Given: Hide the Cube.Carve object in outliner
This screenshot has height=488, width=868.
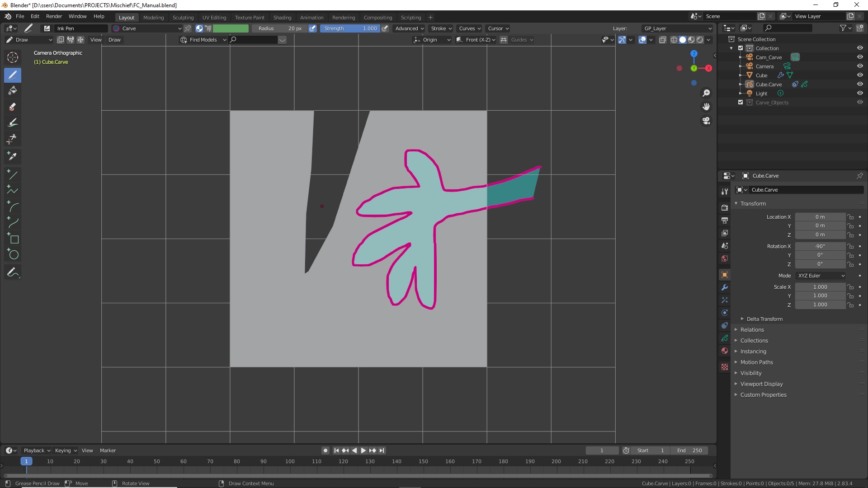Looking at the screenshot, I should [x=860, y=84].
